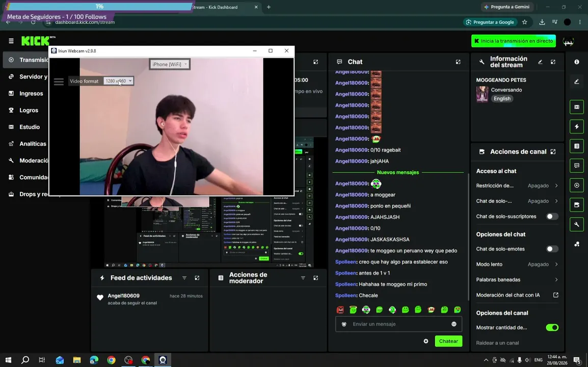Open Analíticas in the sidebar
Screen dimensions: 588x367
click(x=26, y=144)
